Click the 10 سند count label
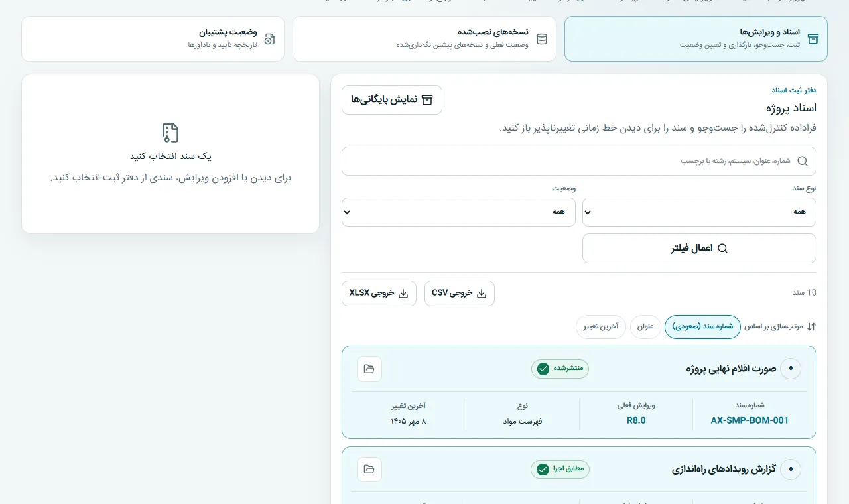Screen dimensions: 849x504 pos(805,293)
